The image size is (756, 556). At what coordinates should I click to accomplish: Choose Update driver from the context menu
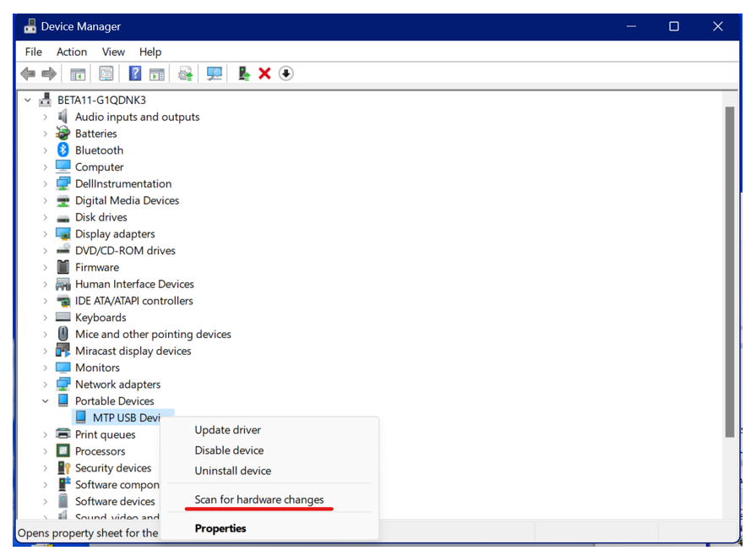pyautogui.click(x=227, y=430)
